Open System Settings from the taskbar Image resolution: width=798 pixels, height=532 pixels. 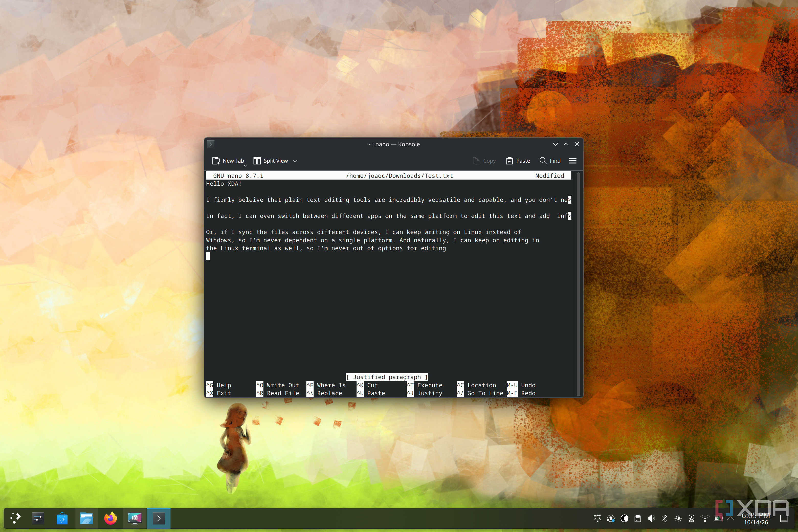pos(38,518)
